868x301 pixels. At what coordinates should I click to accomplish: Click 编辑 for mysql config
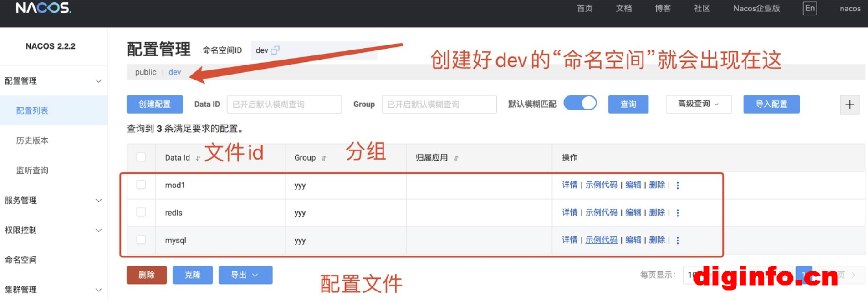(633, 240)
